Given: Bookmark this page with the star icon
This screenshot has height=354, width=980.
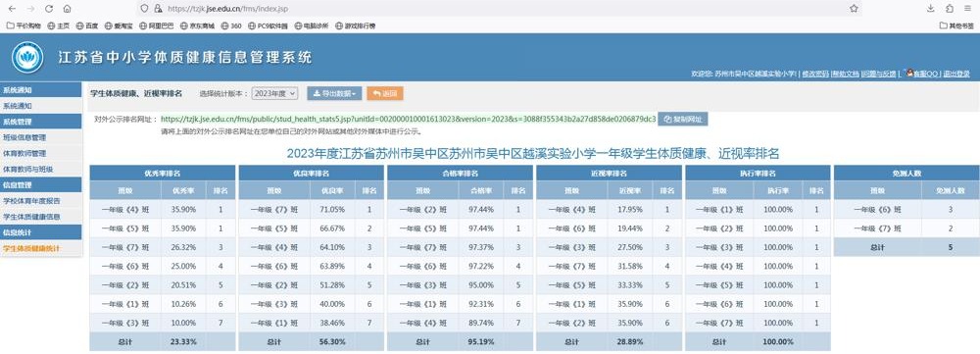Looking at the screenshot, I should click(x=854, y=9).
